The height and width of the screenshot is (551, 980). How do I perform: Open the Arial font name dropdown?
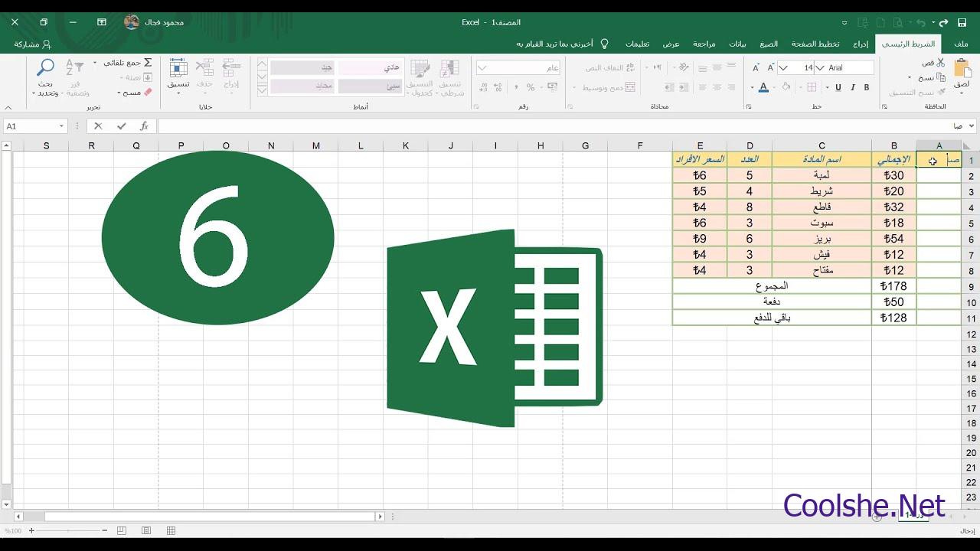820,68
